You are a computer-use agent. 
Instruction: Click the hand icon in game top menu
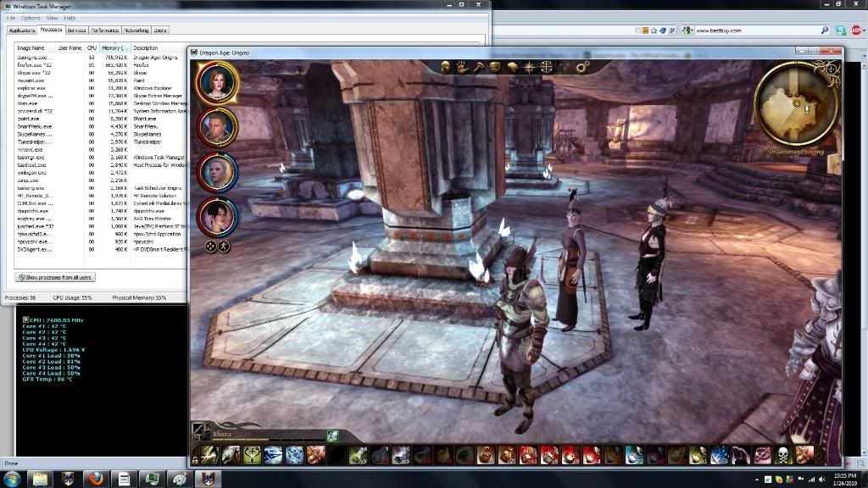[460, 67]
